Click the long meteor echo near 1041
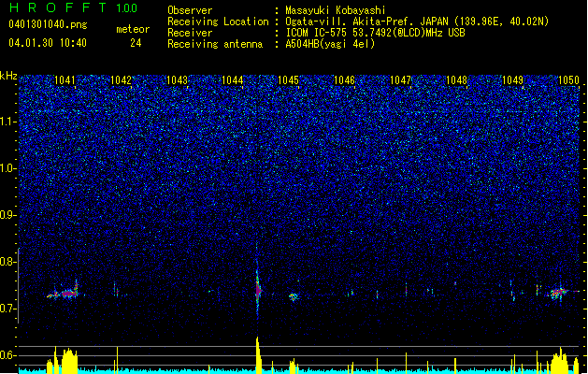Image resolution: width=588 pixels, height=374 pixels. click(x=63, y=292)
